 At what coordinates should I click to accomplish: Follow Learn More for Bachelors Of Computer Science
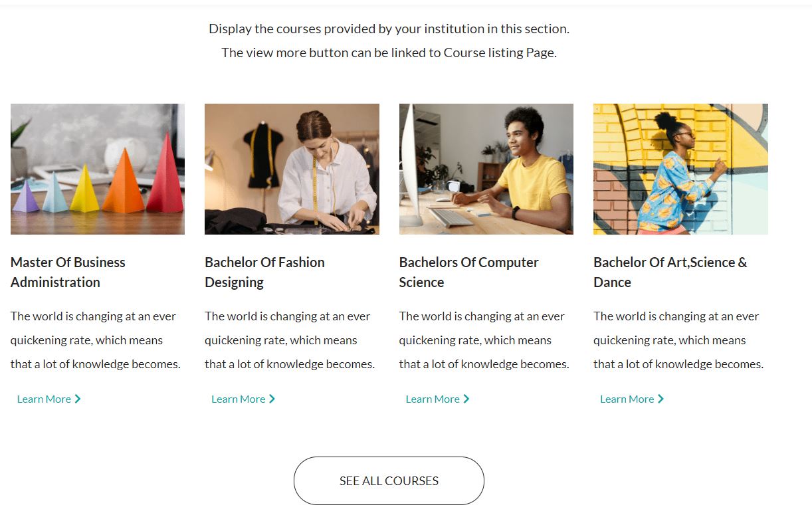[433, 399]
